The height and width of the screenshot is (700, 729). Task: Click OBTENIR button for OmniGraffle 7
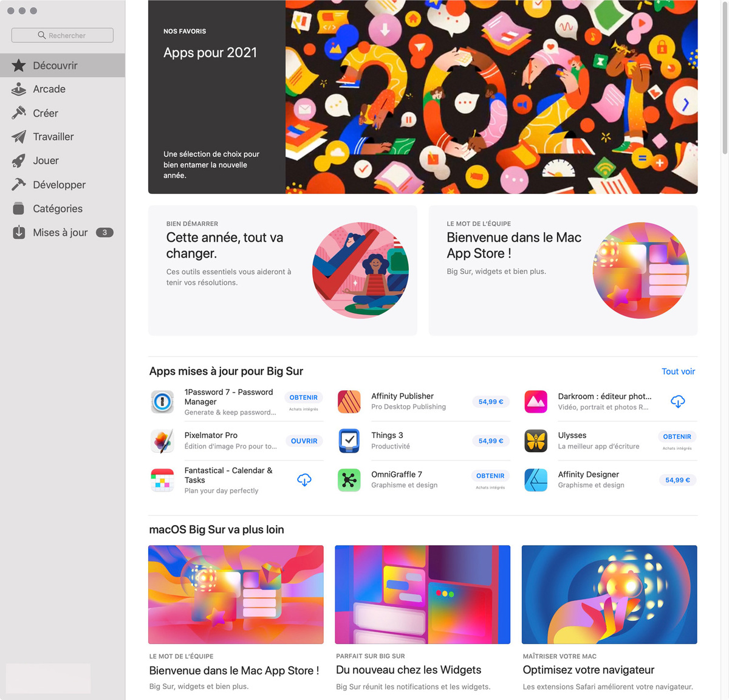pyautogui.click(x=490, y=476)
